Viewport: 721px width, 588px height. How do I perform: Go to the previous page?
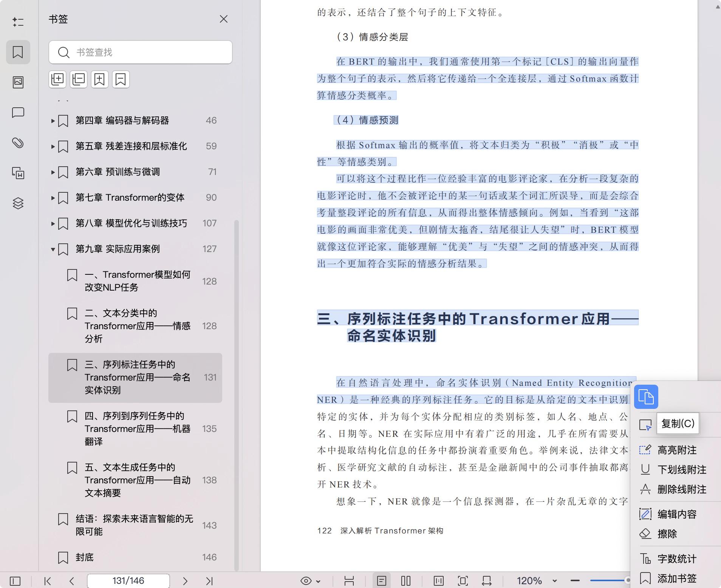click(72, 581)
